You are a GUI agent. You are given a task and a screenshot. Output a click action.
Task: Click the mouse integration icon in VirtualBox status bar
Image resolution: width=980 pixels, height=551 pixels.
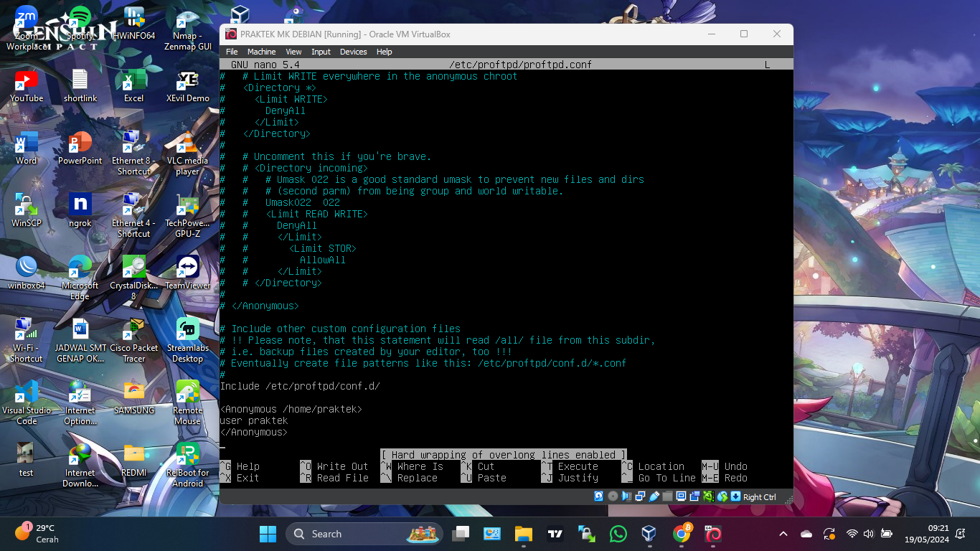(x=722, y=496)
